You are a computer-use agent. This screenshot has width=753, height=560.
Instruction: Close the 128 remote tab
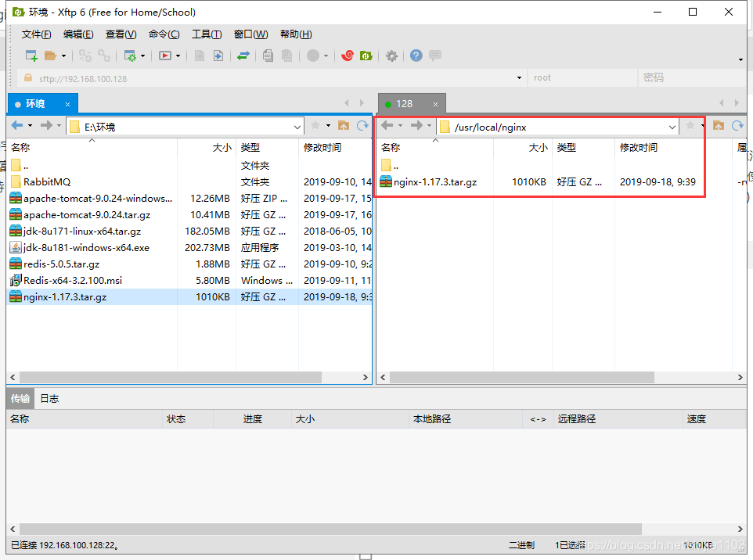click(x=435, y=104)
